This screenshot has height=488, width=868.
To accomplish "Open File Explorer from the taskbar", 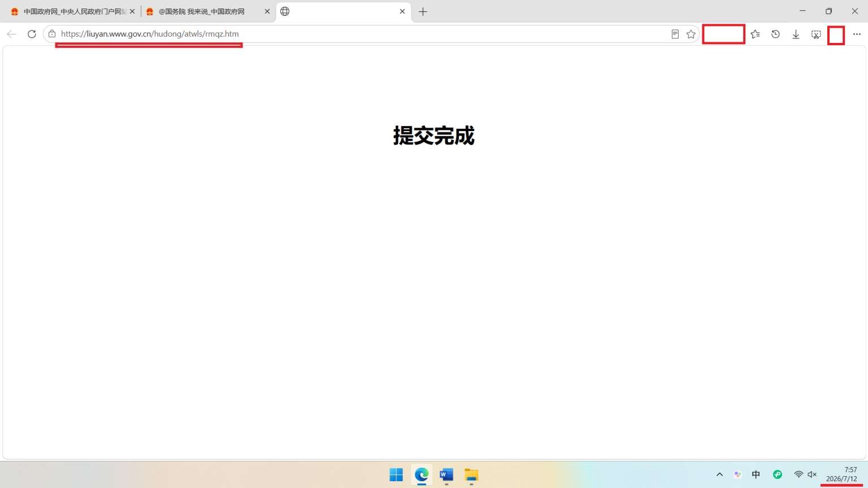I will coord(471,475).
